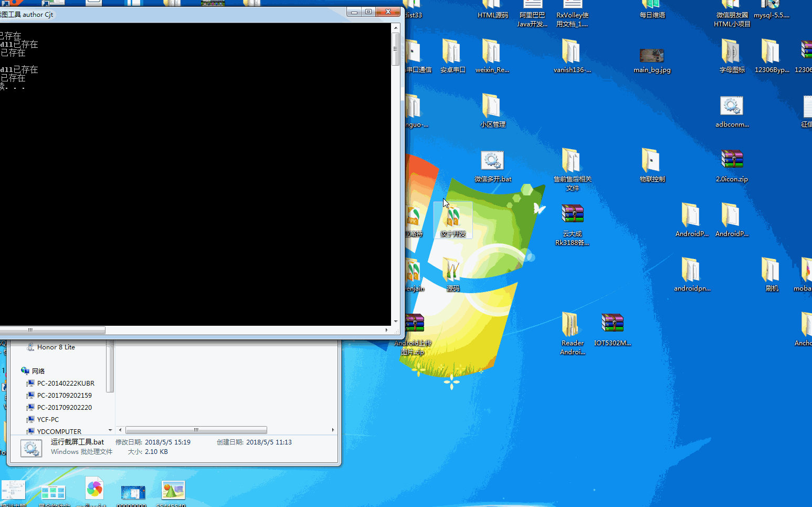Open 云大成 Rk3188 archive icon
This screenshot has height=507, width=812.
coord(572,225)
